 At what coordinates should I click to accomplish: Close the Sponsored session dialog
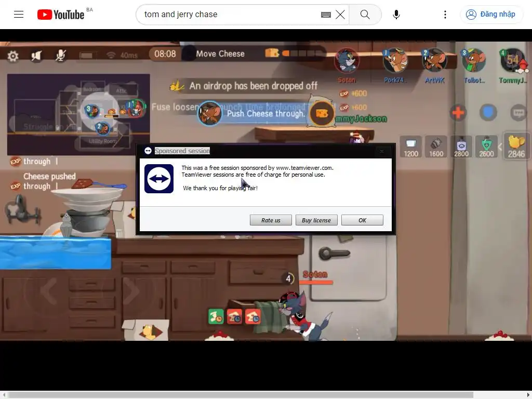click(382, 151)
